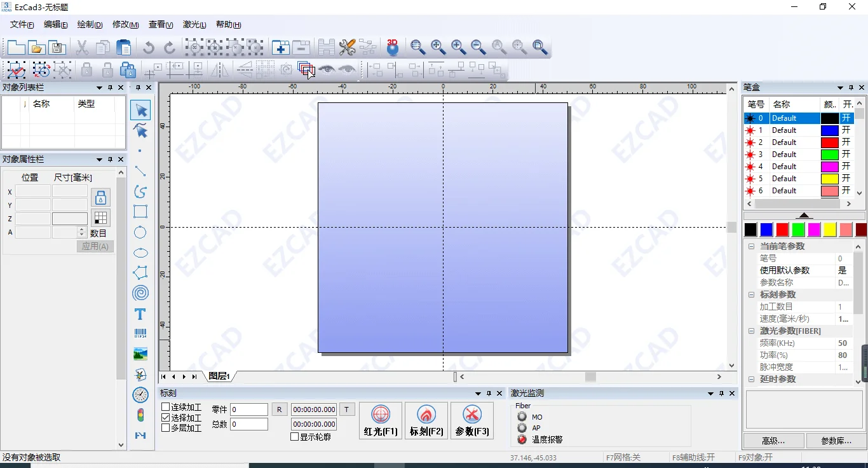
Task: Select the rectangle drawing tool
Action: 140,212
